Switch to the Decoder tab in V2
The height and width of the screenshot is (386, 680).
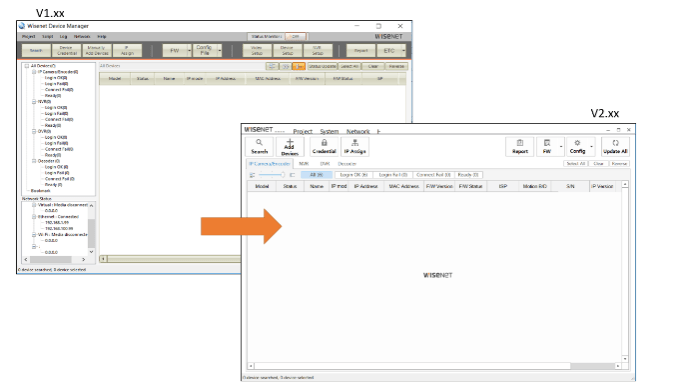[347, 164]
